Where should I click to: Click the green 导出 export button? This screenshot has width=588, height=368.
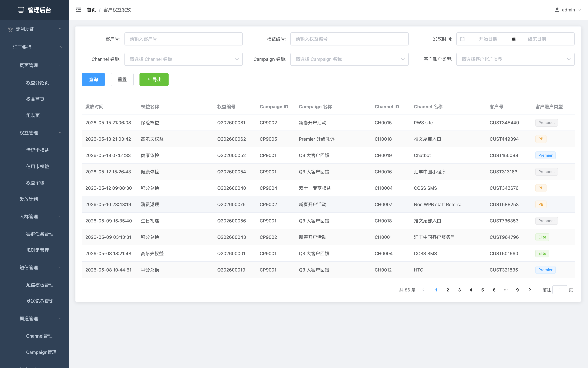(x=154, y=79)
